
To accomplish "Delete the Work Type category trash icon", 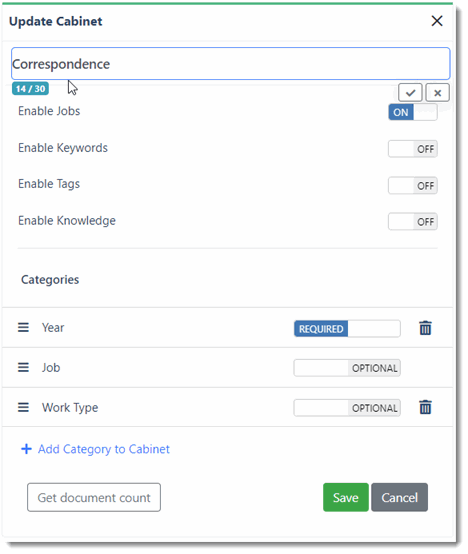I will pos(425,407).
